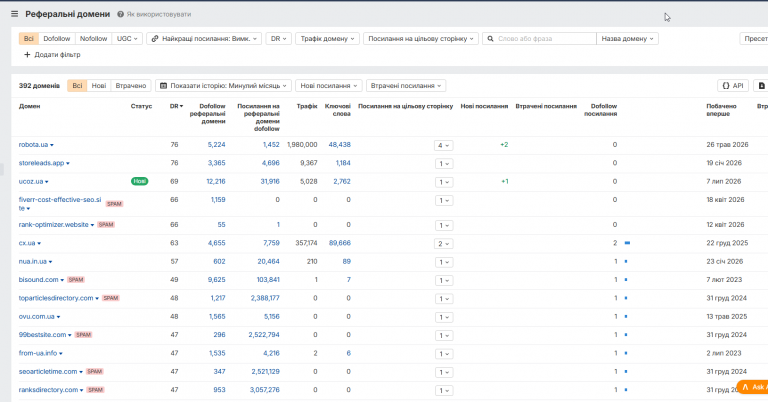Viewport: 768px width, 402px height.
Task: Open Посилання на цільову сторінку filter
Action: (421, 39)
